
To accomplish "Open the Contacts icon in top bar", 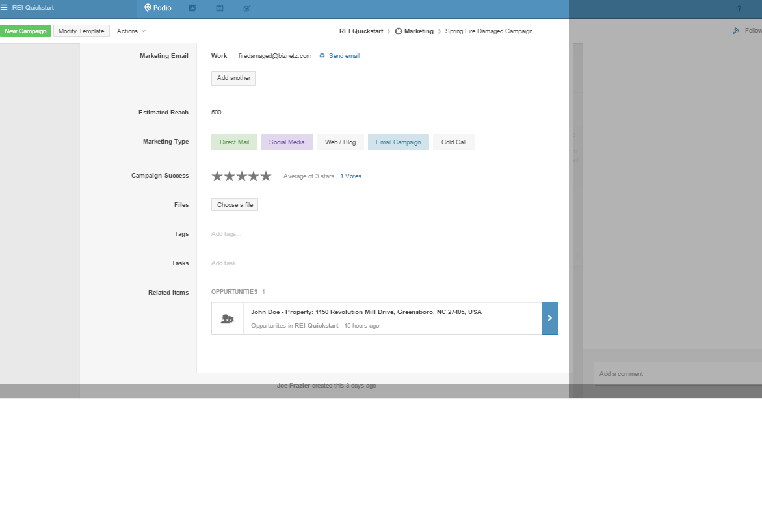I will point(192,8).
